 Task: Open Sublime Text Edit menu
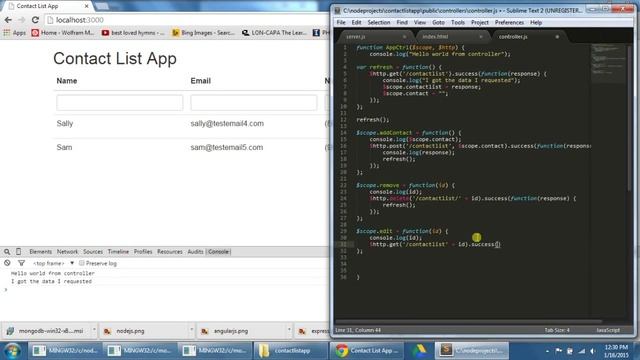(x=356, y=22)
